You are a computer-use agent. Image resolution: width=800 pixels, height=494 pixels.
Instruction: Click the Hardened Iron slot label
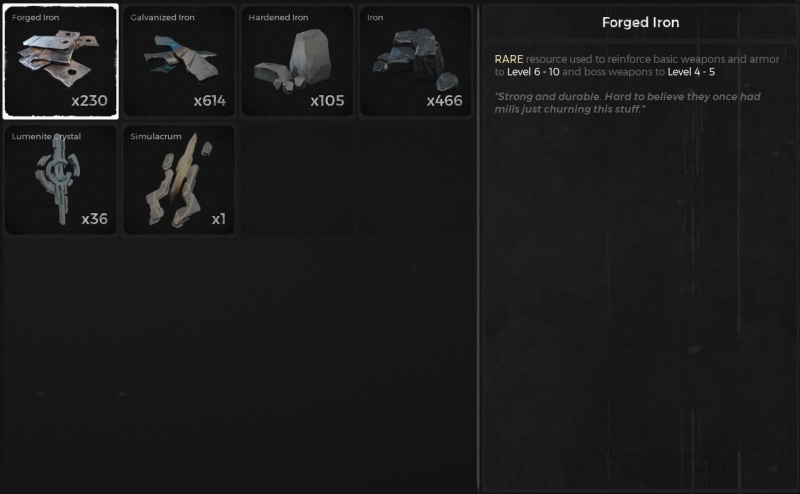tap(278, 17)
